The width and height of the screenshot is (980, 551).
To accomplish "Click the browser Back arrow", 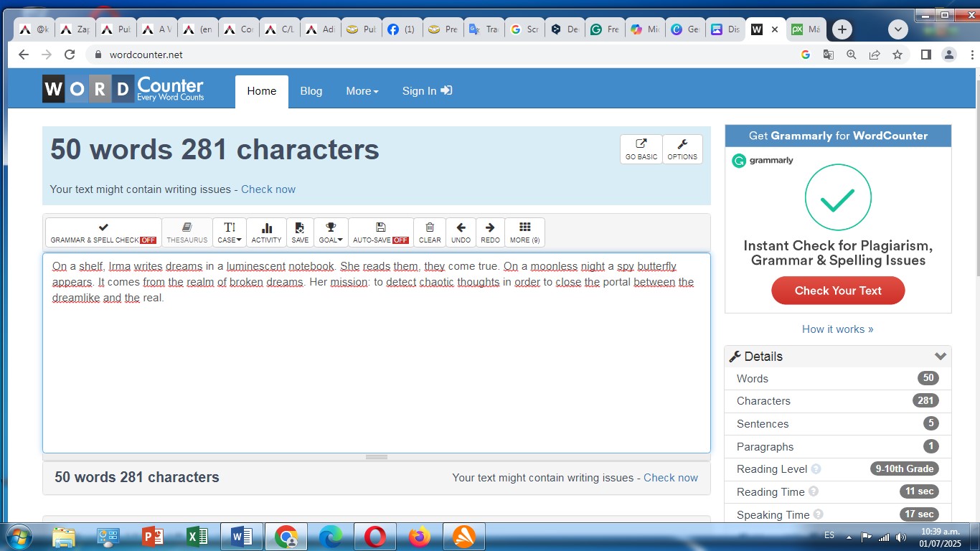I will point(24,55).
